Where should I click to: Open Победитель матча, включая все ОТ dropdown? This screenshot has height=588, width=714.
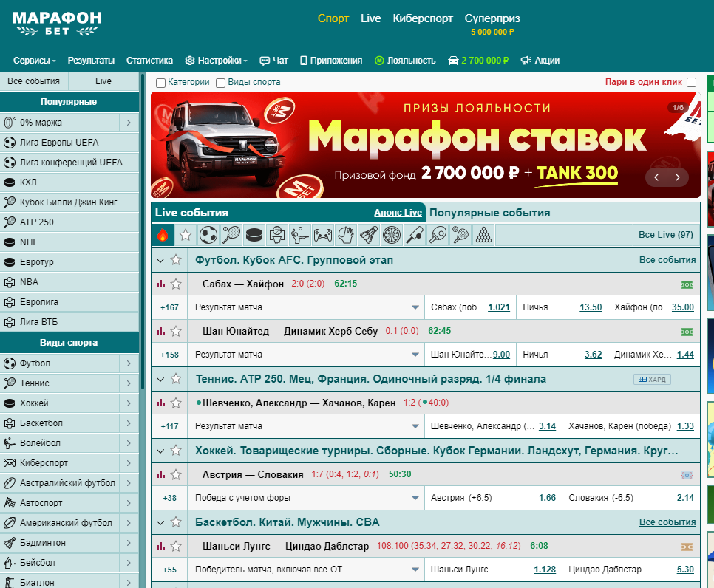tap(415, 570)
